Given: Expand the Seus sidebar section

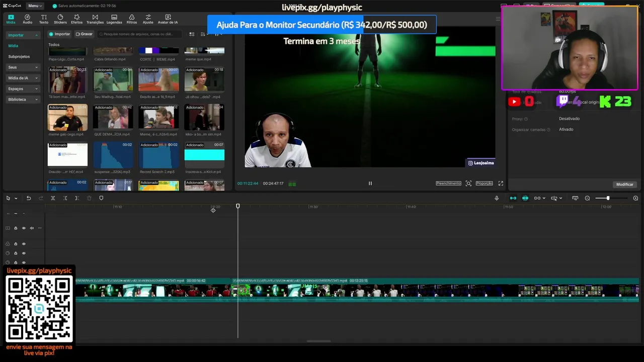Looking at the screenshot, I should point(23,67).
